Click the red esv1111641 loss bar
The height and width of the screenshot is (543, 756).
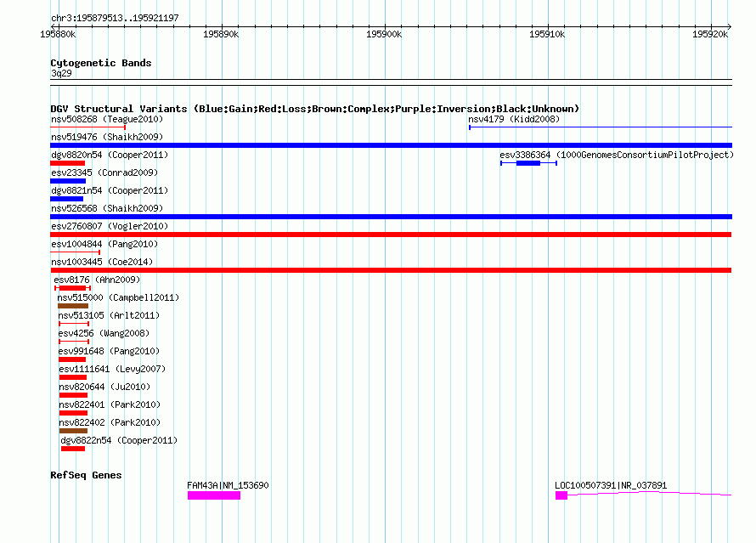[73, 377]
